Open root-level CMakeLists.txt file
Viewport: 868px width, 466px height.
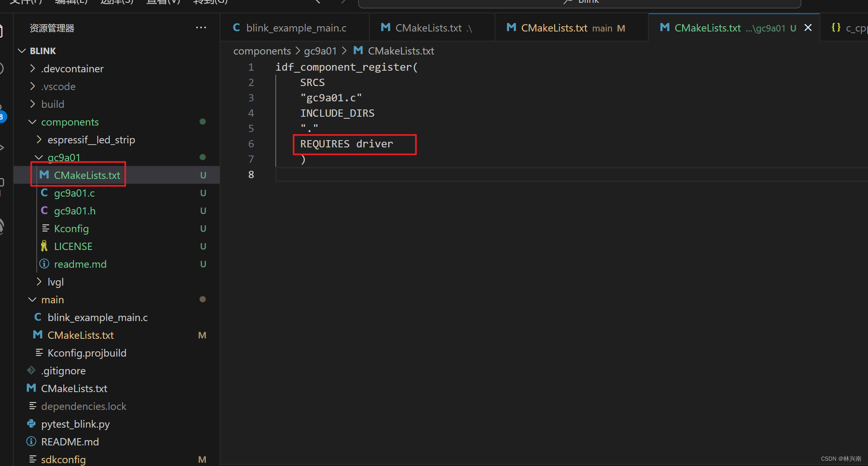point(117,388)
